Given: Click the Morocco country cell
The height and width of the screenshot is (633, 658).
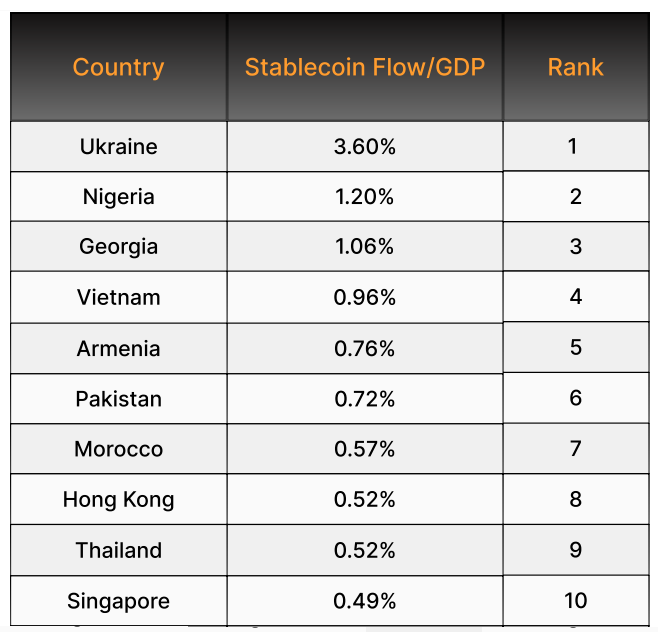Looking at the screenshot, I should point(118,450).
